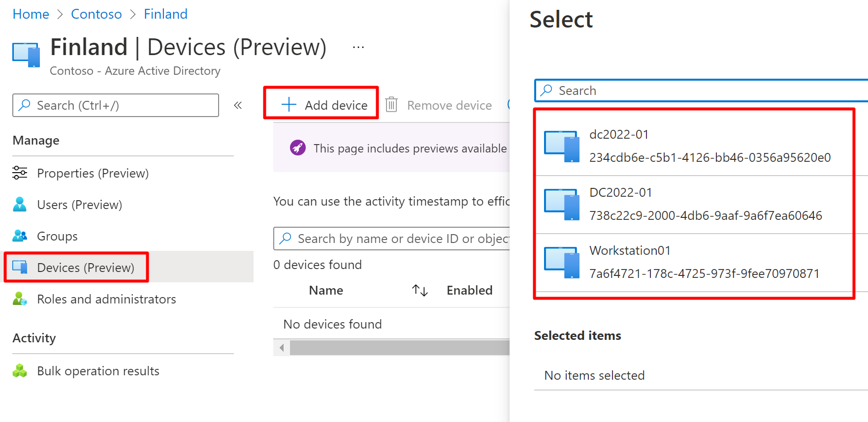The width and height of the screenshot is (868, 422).
Task: Open the ellipsis more options menu
Action: click(358, 47)
